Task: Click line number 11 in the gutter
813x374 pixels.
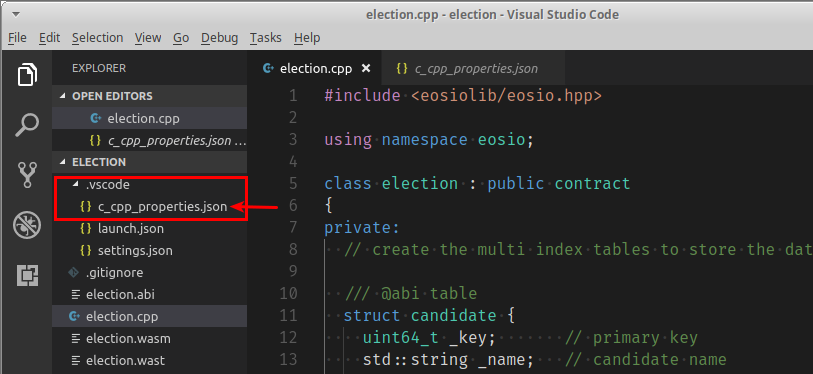Action: [x=288, y=315]
